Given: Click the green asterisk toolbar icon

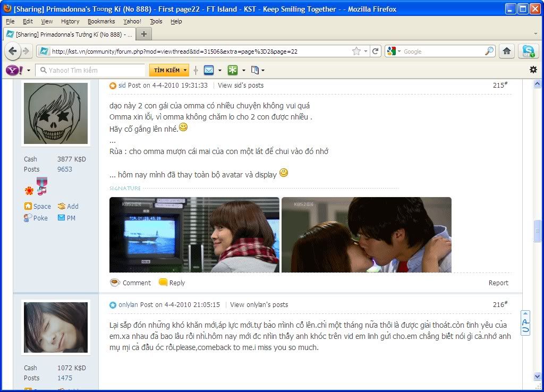Looking at the screenshot, I should click(233, 70).
